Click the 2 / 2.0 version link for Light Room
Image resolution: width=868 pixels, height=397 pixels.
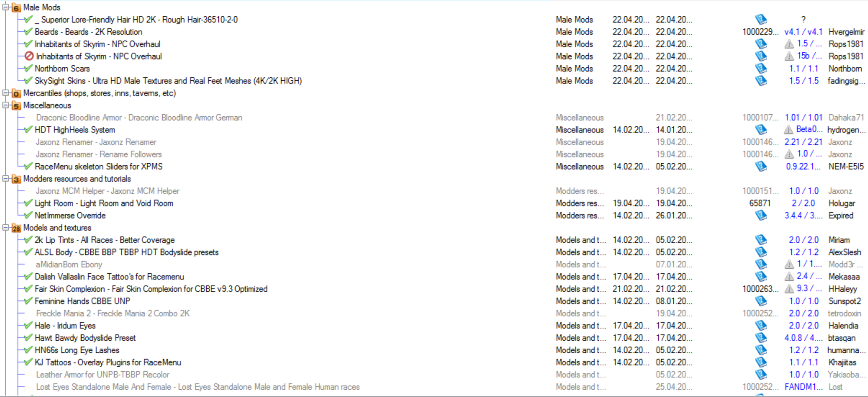pyautogui.click(x=803, y=203)
